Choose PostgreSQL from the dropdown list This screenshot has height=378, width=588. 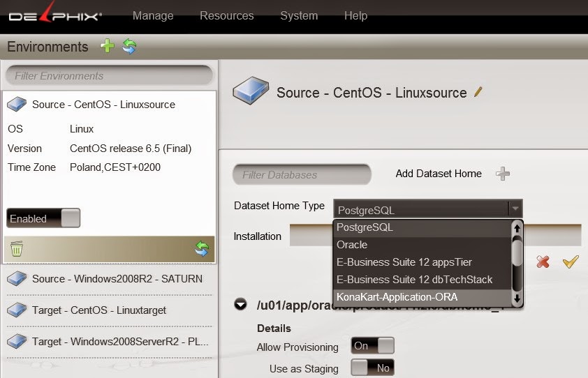[422, 227]
